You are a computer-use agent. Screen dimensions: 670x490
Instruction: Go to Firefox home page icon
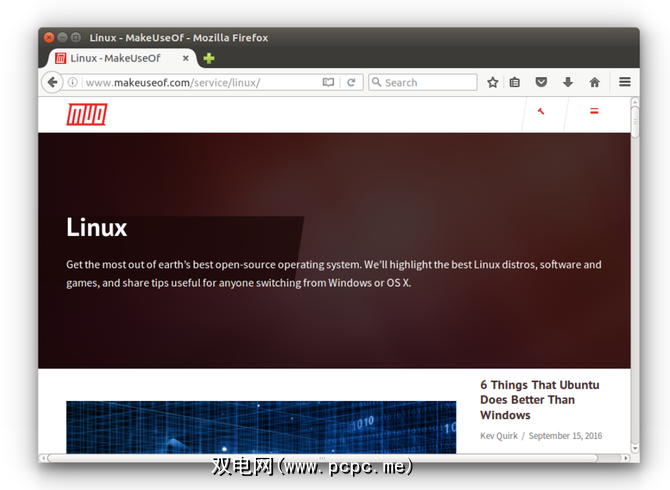(x=594, y=82)
